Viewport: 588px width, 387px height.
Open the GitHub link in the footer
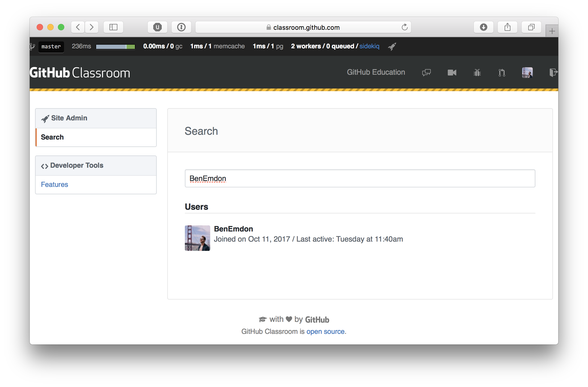(317, 319)
